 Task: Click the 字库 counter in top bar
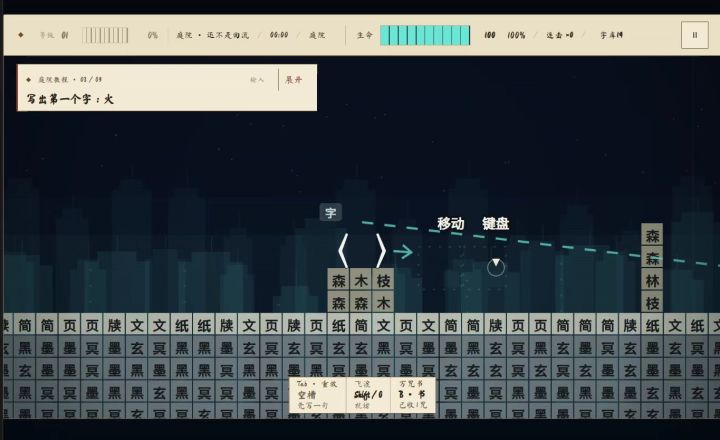click(612, 35)
